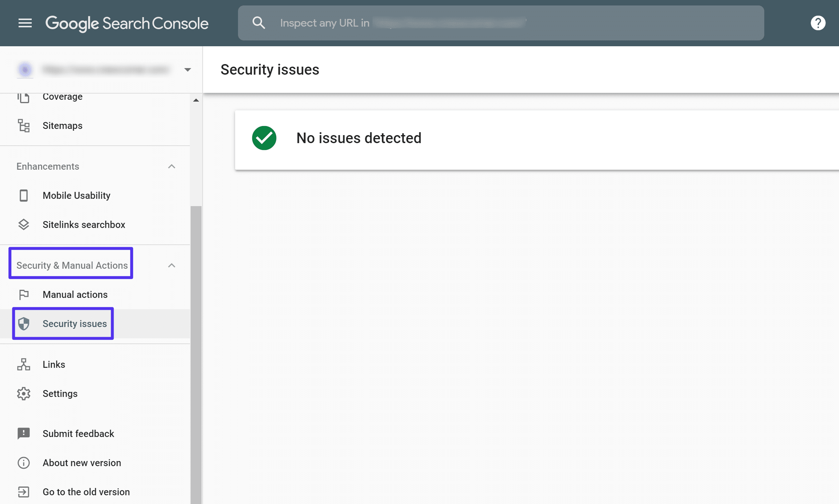The height and width of the screenshot is (504, 839).
Task: Click the Security issues shield icon
Action: [x=23, y=323]
